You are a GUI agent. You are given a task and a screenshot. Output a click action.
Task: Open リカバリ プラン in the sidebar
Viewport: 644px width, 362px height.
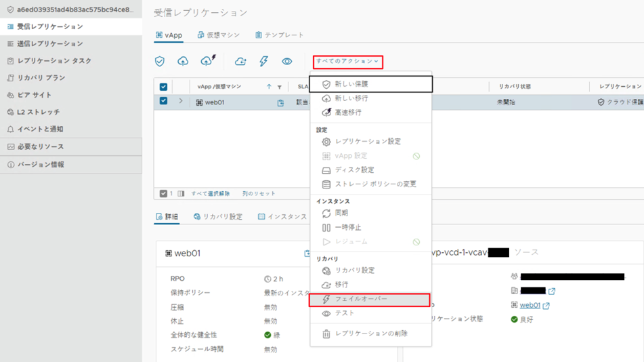click(71, 78)
